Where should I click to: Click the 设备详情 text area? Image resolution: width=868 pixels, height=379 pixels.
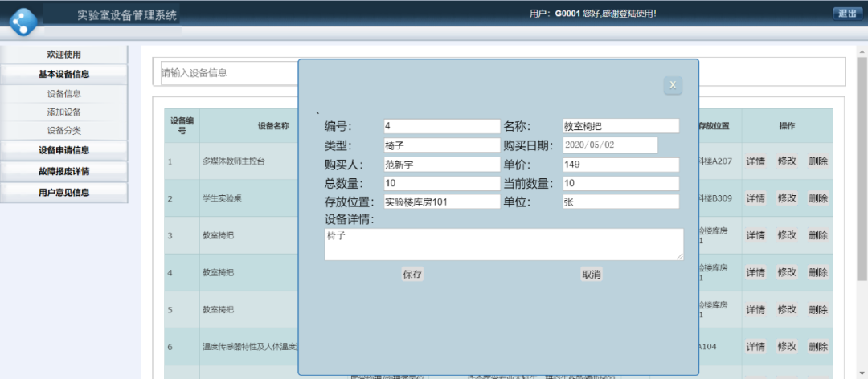point(504,244)
